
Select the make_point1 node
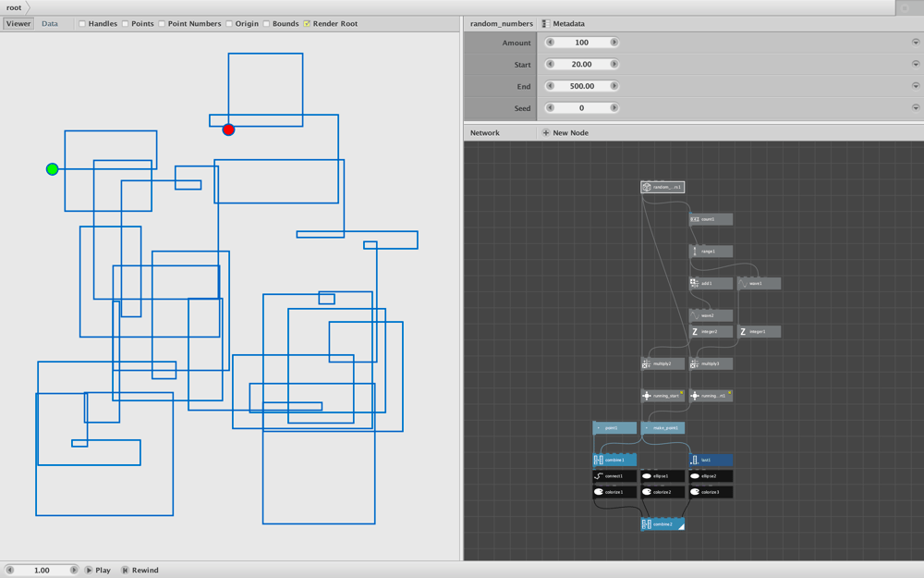[663, 428]
